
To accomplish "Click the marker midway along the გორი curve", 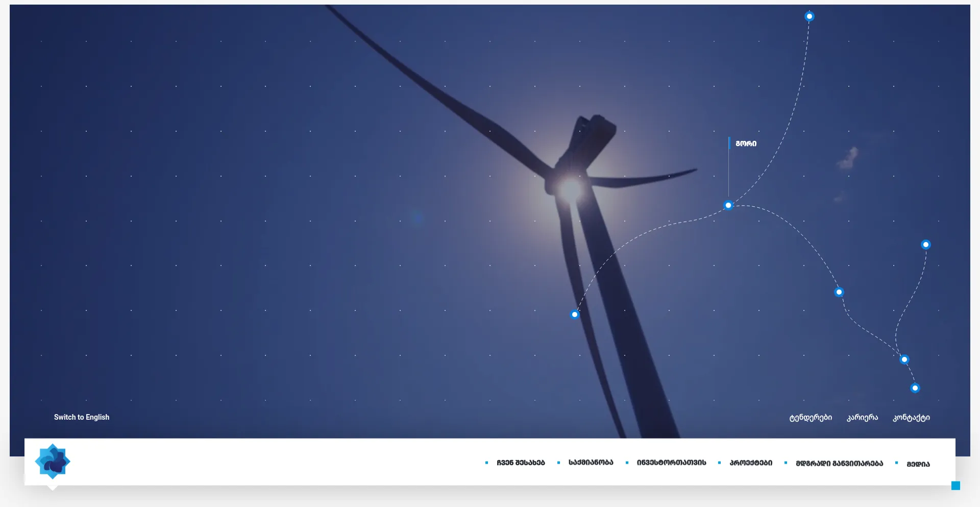I will (x=839, y=292).
